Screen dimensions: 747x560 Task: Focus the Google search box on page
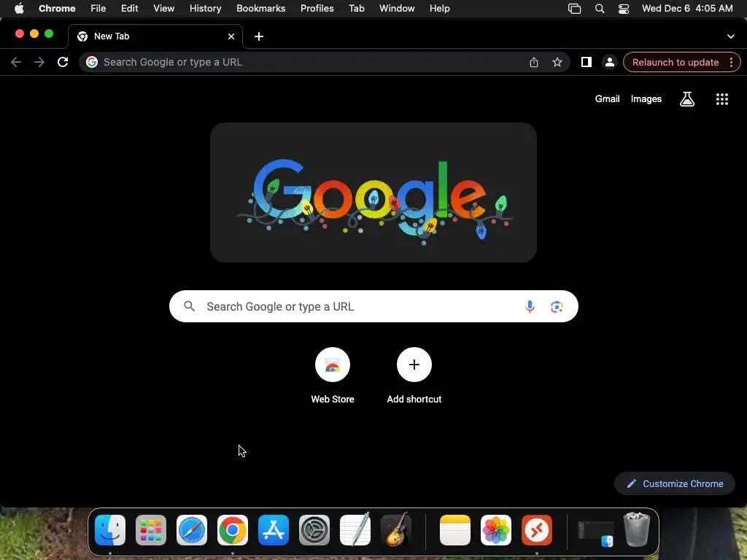coord(373,306)
